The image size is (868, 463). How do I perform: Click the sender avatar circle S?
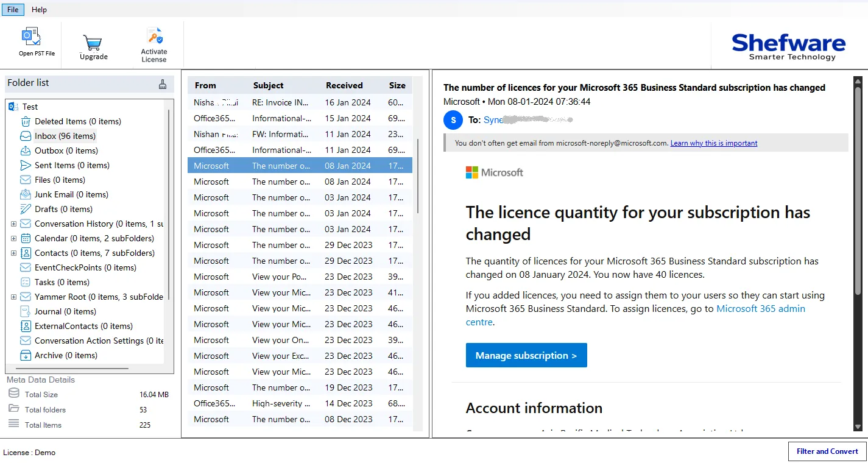[453, 120]
